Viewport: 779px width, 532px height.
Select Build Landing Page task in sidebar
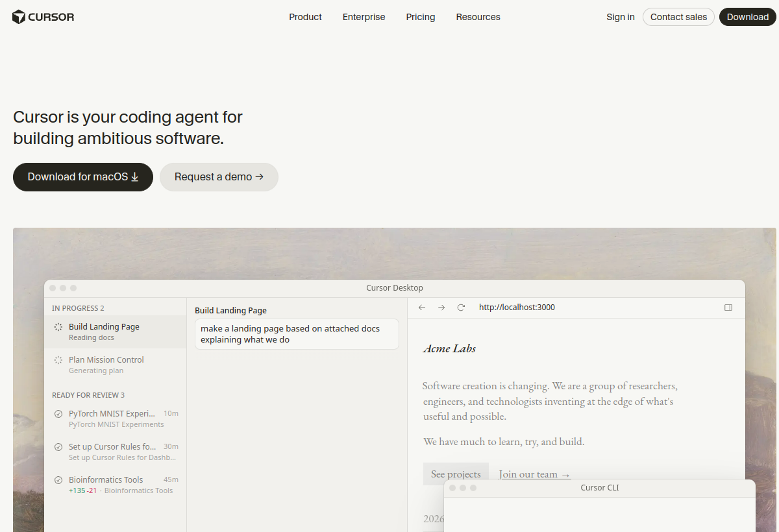tap(116, 332)
